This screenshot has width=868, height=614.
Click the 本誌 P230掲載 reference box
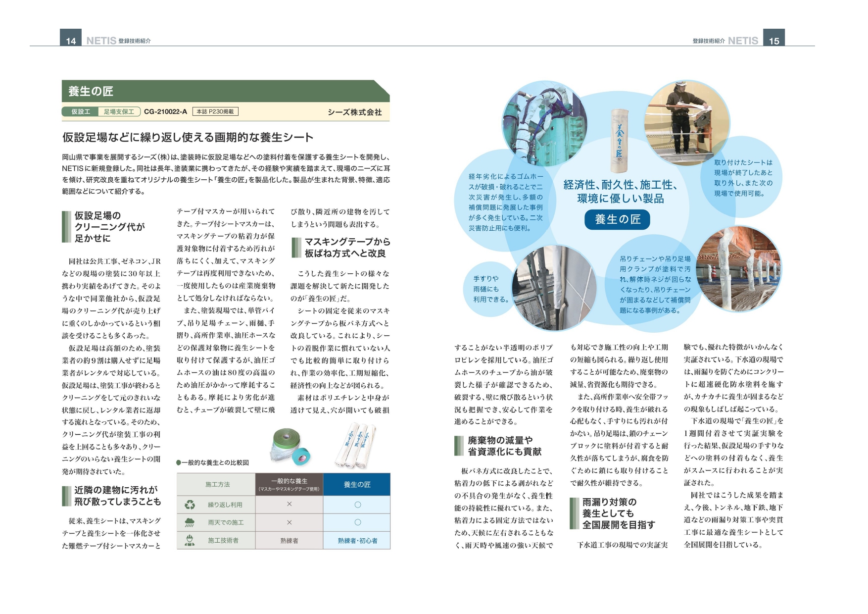215,112
